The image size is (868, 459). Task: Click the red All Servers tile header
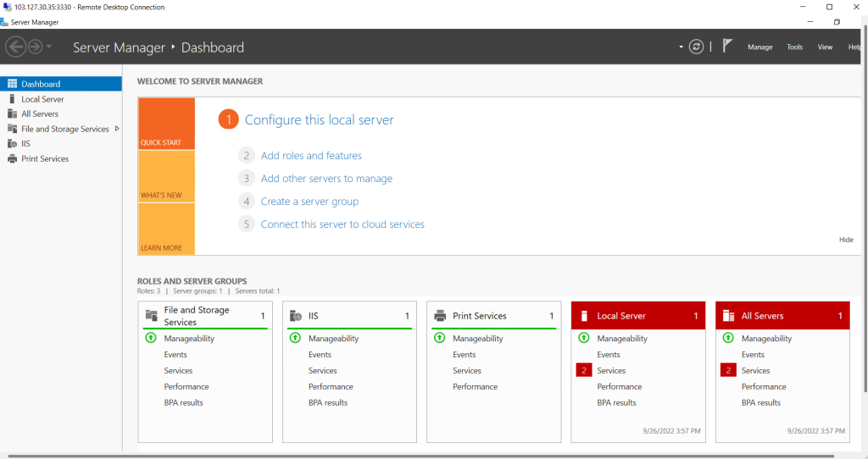tap(782, 316)
